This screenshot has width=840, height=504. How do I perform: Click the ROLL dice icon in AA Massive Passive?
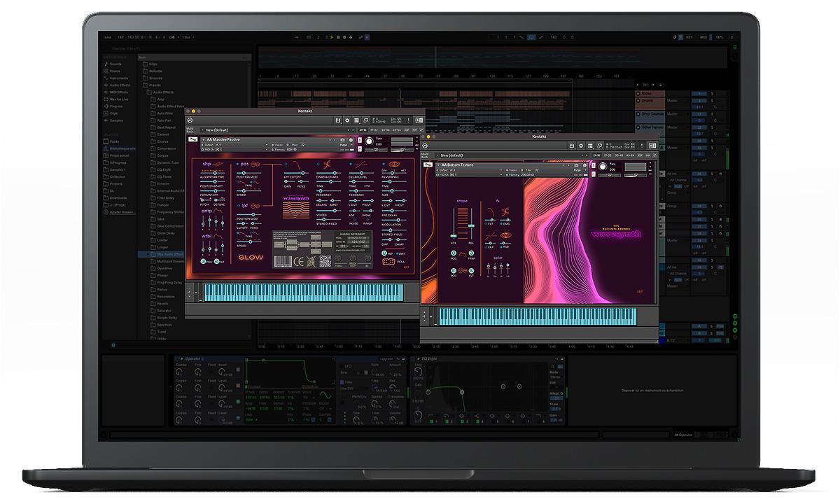pos(388,262)
